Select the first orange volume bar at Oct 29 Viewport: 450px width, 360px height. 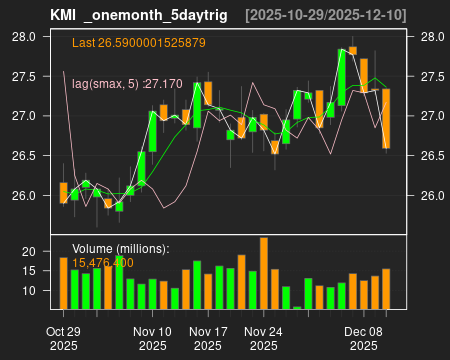pos(63,283)
